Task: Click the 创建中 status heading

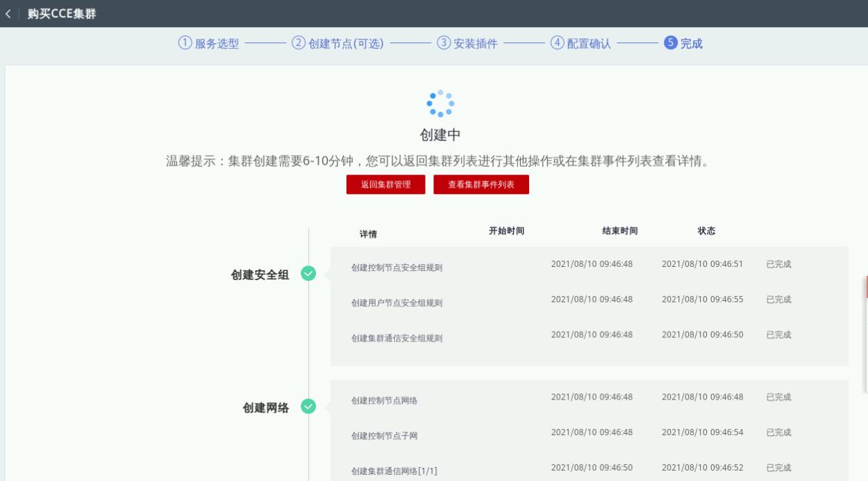Action: click(x=440, y=135)
